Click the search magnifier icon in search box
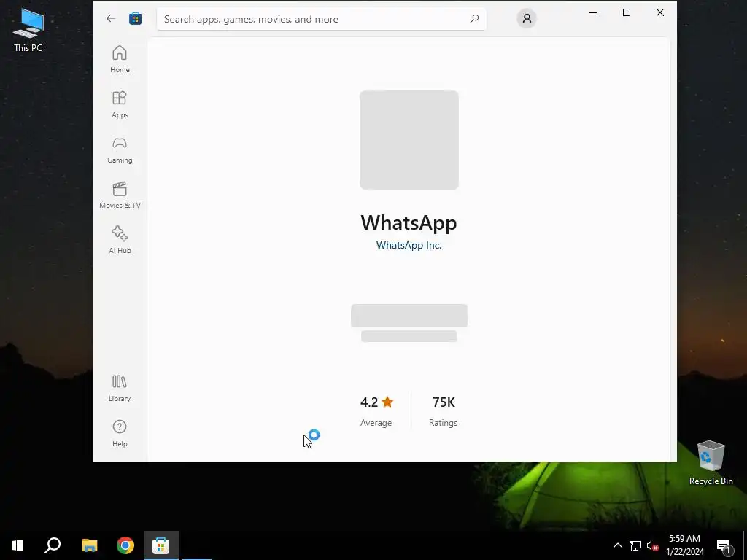Image resolution: width=747 pixels, height=560 pixels. 474,19
